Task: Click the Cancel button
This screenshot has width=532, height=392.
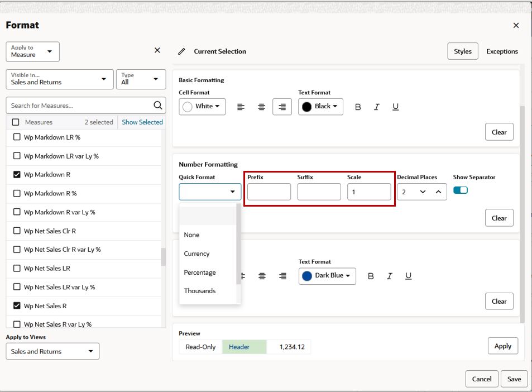Action: pyautogui.click(x=482, y=379)
